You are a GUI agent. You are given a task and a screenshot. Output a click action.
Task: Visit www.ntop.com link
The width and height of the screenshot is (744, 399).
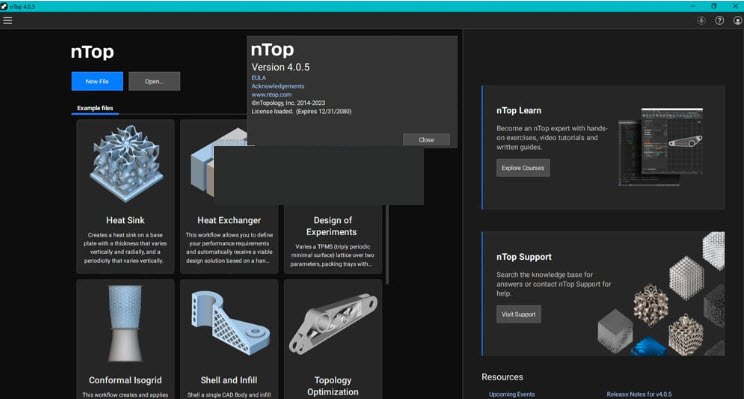[271, 95]
